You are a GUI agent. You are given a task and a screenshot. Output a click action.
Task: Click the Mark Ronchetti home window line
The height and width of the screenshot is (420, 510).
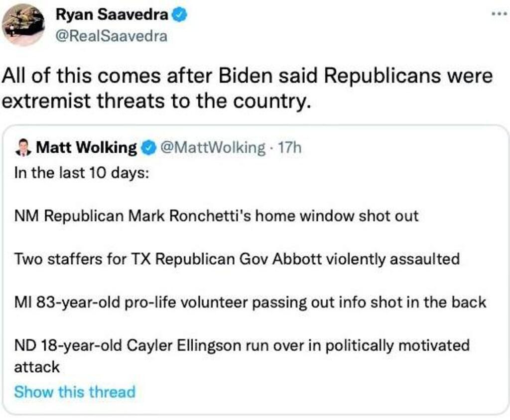pos(216,216)
